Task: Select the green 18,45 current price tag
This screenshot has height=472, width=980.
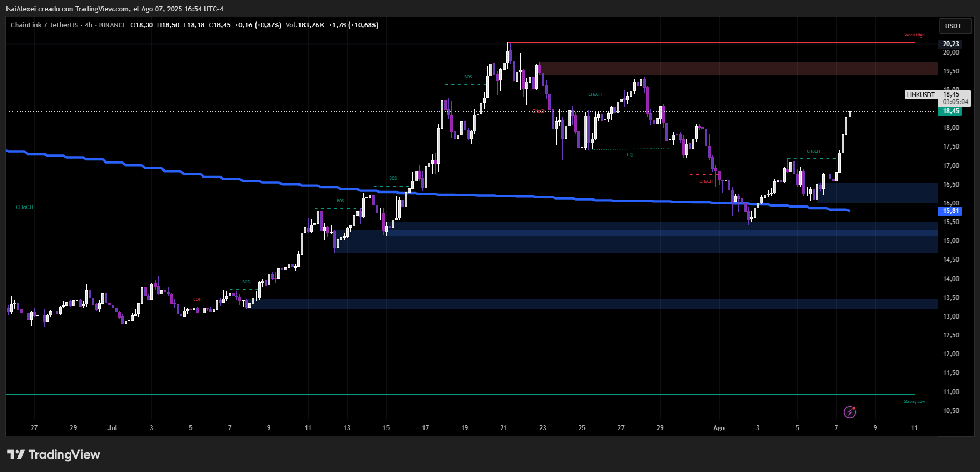Action: tap(950, 112)
